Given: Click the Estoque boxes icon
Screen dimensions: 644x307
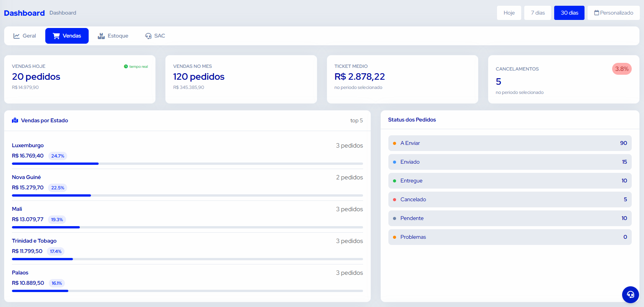Looking at the screenshot, I should (x=101, y=36).
